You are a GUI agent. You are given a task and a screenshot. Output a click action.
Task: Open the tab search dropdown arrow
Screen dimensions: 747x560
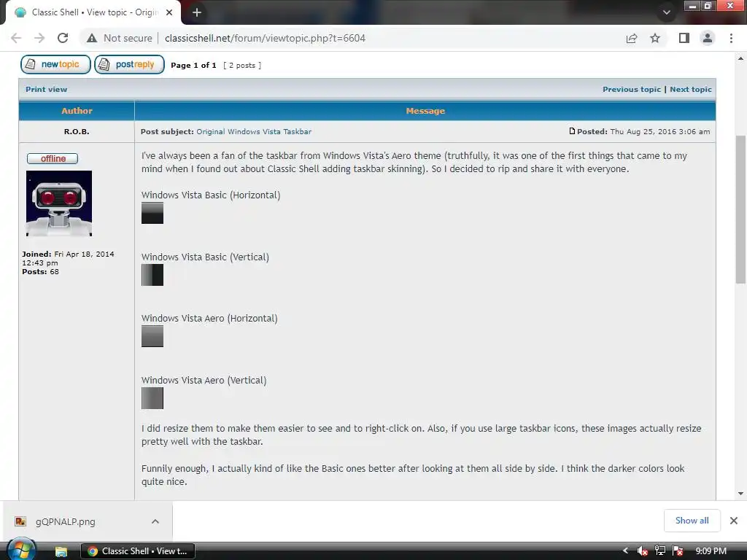click(667, 12)
